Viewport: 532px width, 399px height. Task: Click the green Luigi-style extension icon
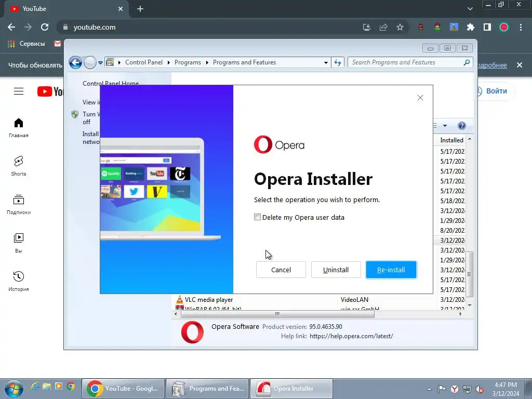[437, 27]
